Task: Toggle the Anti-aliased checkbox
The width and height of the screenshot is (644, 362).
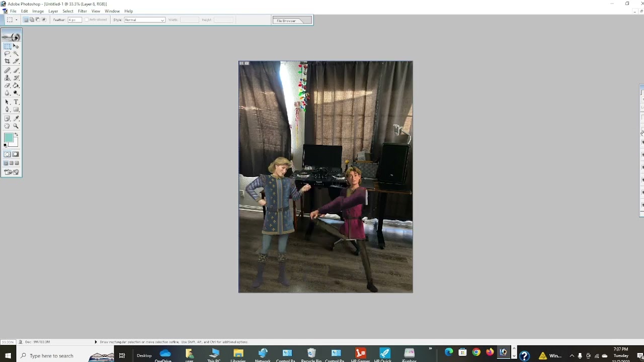Action: (87, 20)
